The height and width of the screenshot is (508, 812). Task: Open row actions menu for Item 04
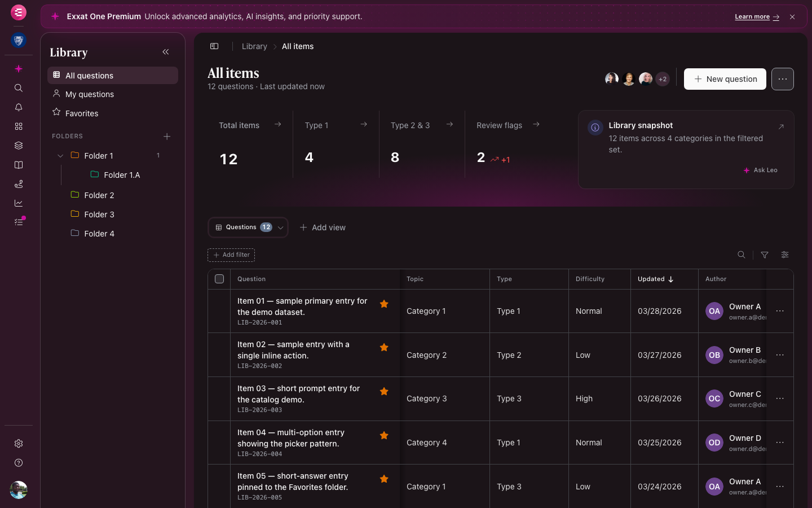click(x=780, y=443)
